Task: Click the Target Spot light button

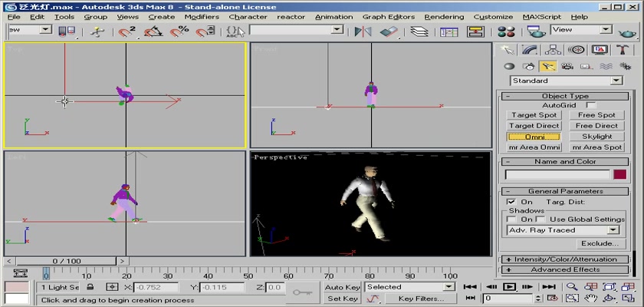Action: [x=534, y=115]
